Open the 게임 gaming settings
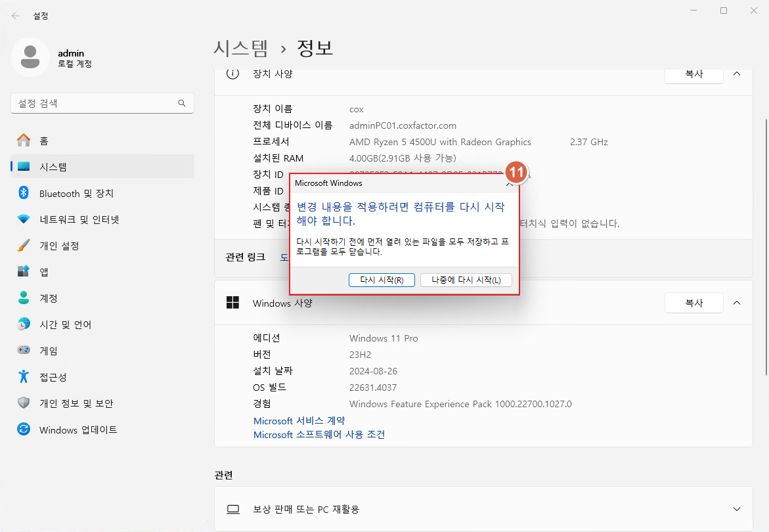The width and height of the screenshot is (769, 532). point(102,351)
